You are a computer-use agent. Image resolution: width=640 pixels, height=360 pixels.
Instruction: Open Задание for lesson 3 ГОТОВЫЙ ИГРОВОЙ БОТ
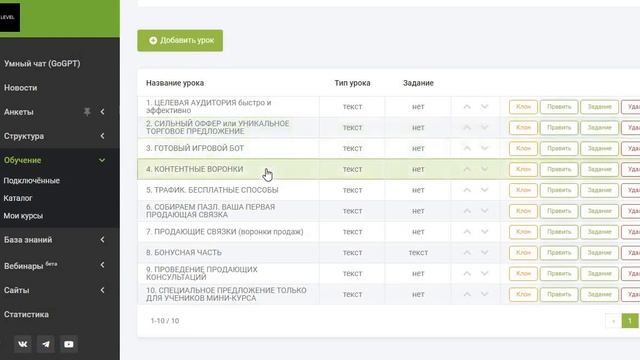tap(599, 148)
